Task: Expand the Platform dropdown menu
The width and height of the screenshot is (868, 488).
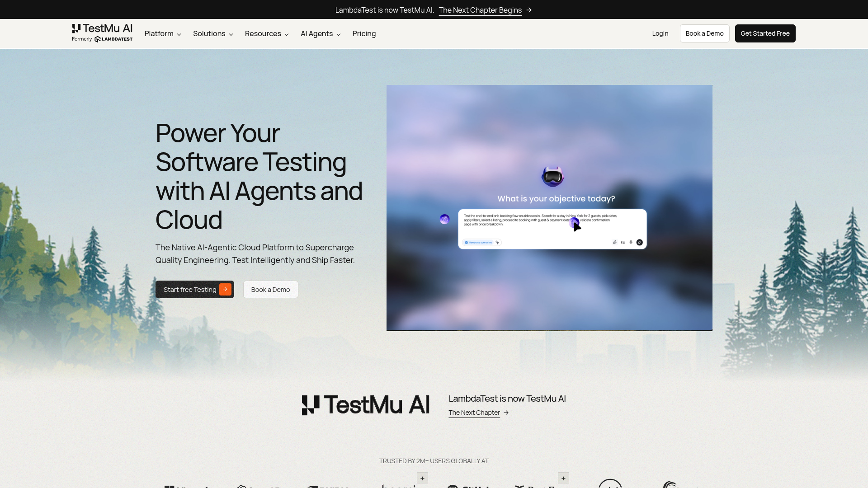Action: 163,34
